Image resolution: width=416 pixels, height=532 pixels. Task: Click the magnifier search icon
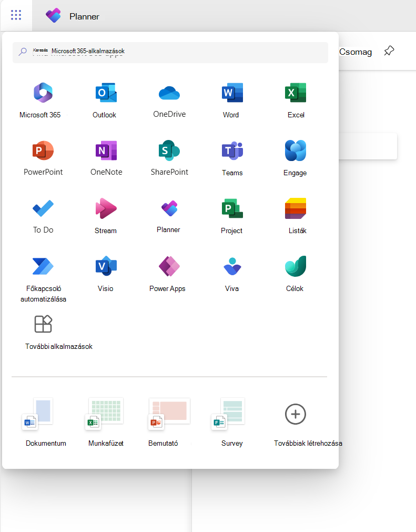pyautogui.click(x=23, y=52)
